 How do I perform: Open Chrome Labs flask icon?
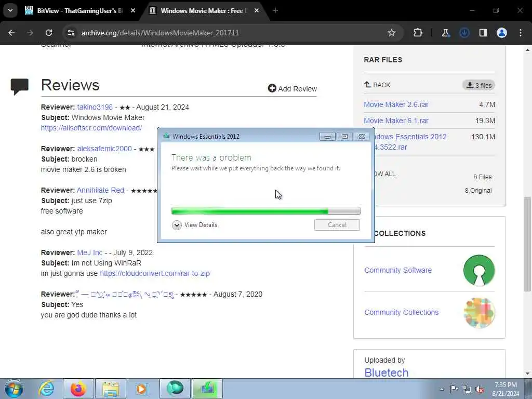point(445,33)
